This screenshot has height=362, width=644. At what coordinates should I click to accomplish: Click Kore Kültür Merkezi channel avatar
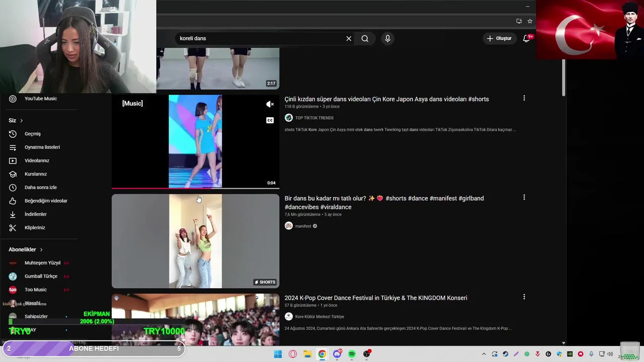coord(289,316)
